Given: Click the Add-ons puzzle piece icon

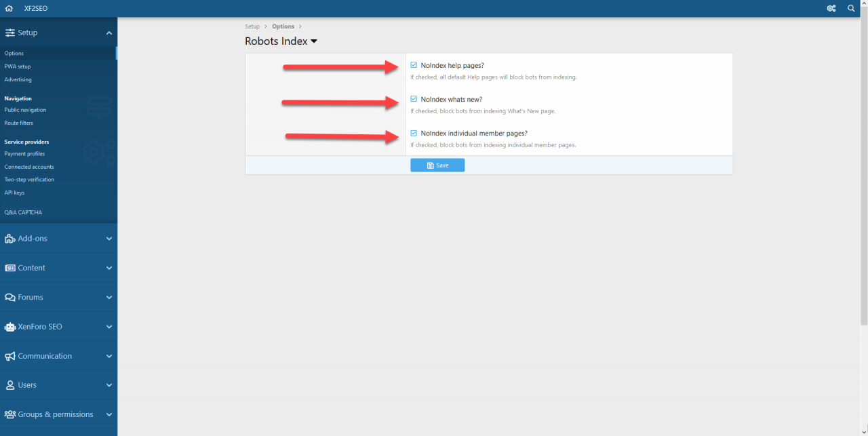Looking at the screenshot, I should (x=10, y=239).
